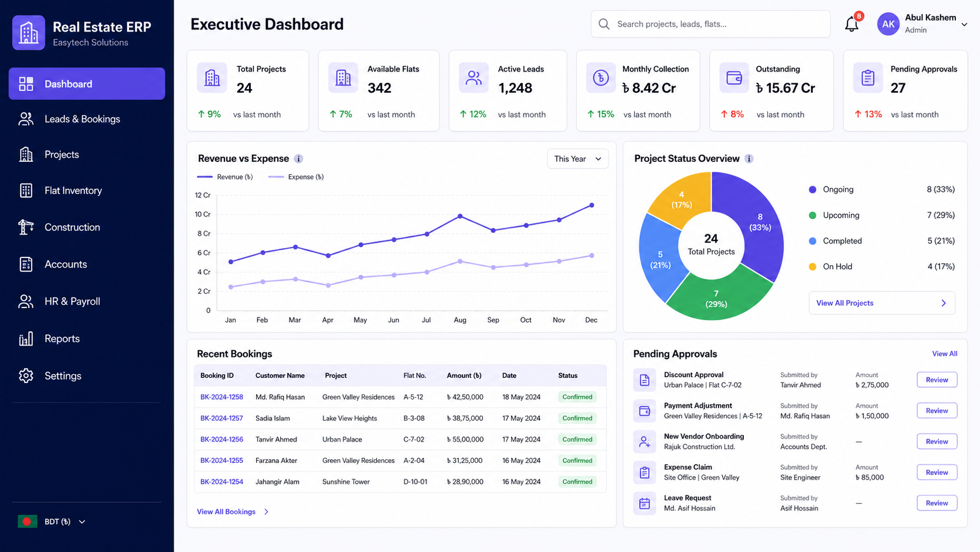Review the Discount Approval request

937,380
